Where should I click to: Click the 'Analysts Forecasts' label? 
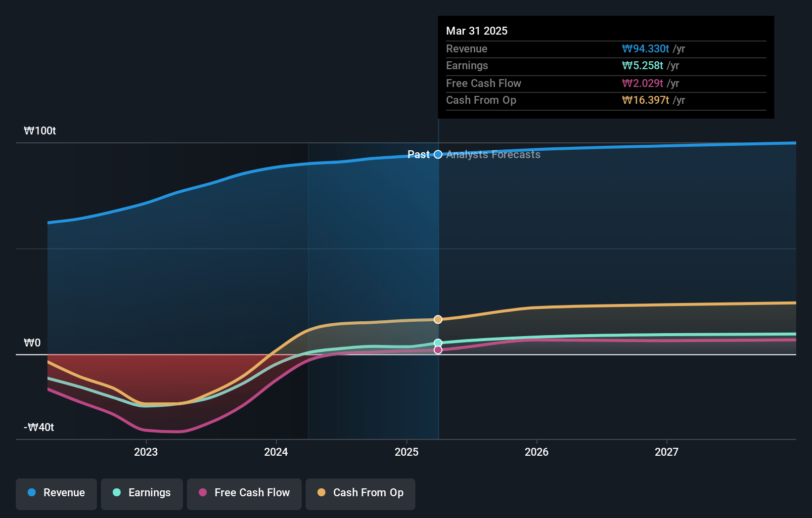click(x=493, y=155)
